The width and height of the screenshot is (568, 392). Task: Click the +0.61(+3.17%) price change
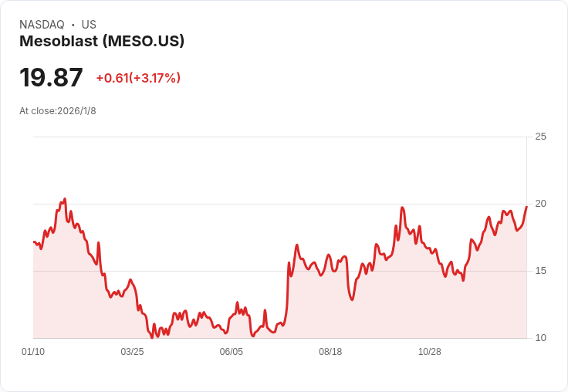(138, 78)
